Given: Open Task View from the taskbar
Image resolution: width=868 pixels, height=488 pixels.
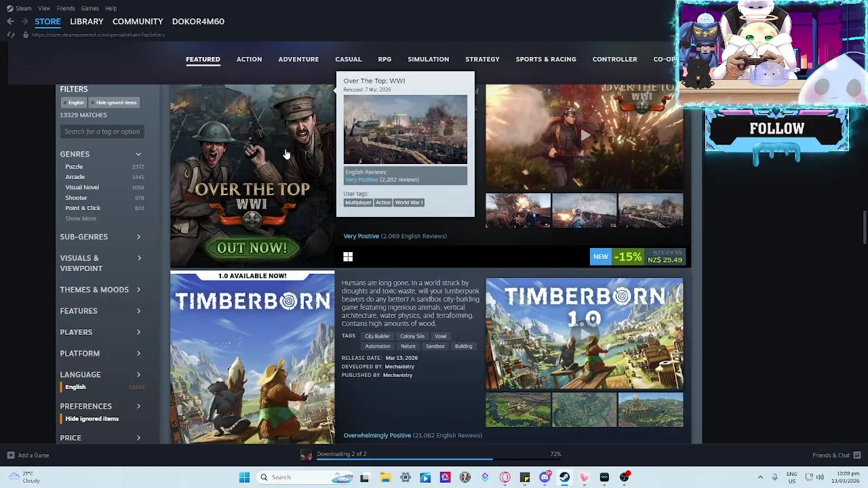Looking at the screenshot, I should [364, 477].
